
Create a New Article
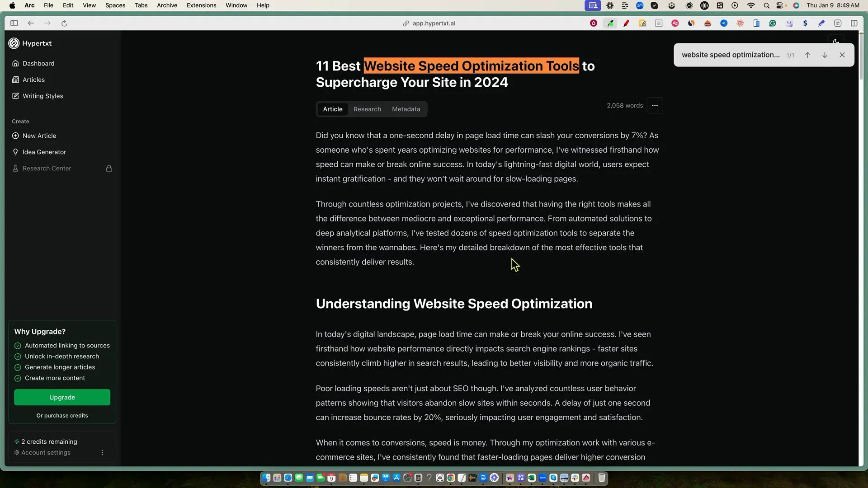[39, 136]
